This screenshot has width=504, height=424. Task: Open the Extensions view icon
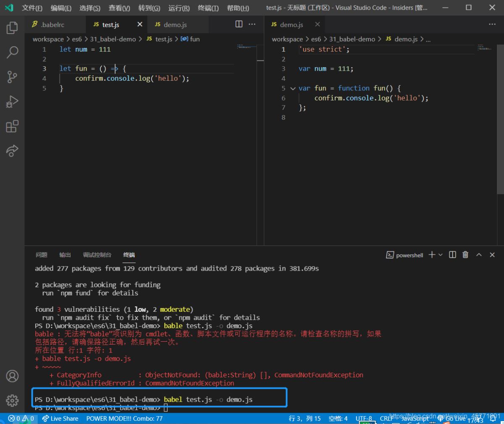point(12,126)
